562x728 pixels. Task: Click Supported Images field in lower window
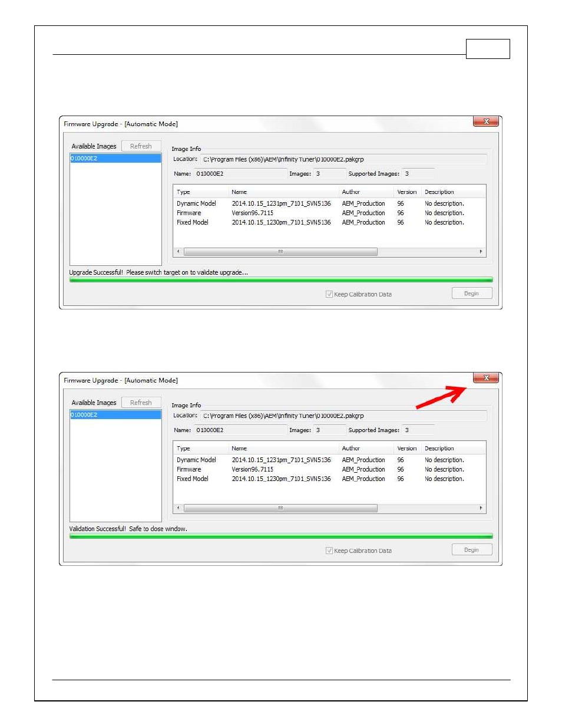418,430
